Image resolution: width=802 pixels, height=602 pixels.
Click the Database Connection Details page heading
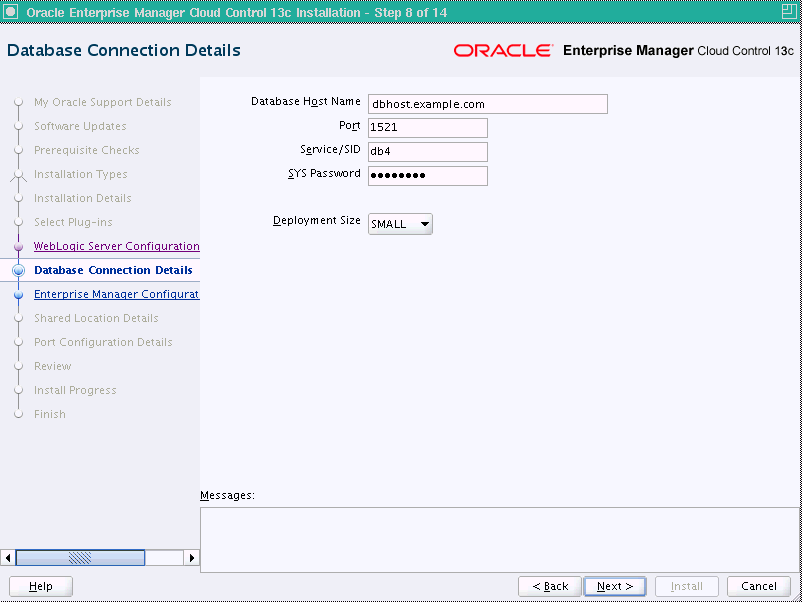click(x=124, y=50)
